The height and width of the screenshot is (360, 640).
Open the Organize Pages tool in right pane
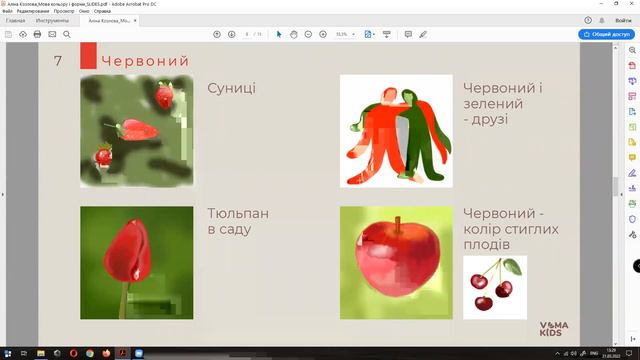pyautogui.click(x=632, y=96)
